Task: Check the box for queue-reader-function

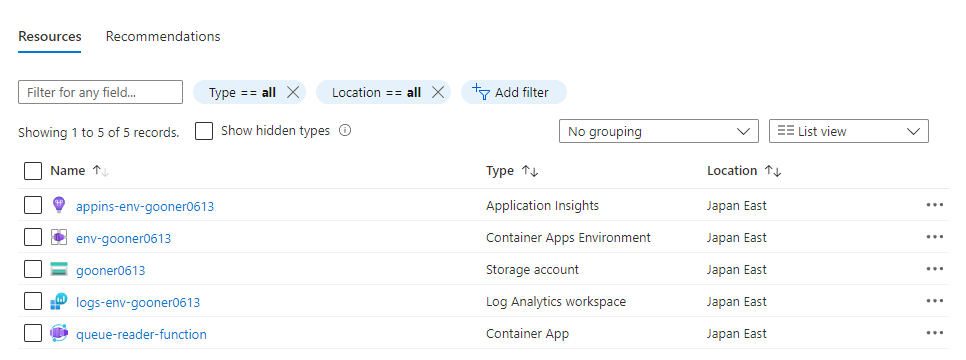Action: click(33, 333)
